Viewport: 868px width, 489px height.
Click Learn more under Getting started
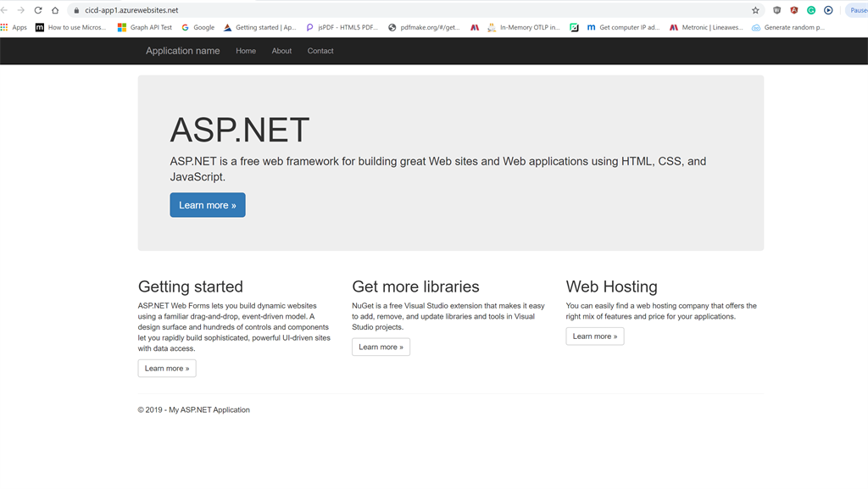166,368
